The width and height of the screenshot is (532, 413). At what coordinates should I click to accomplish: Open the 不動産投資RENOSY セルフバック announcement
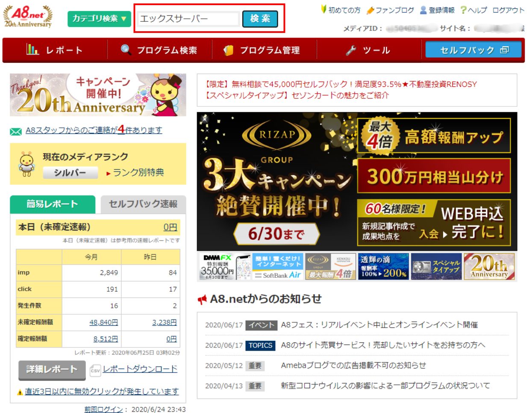point(341,84)
